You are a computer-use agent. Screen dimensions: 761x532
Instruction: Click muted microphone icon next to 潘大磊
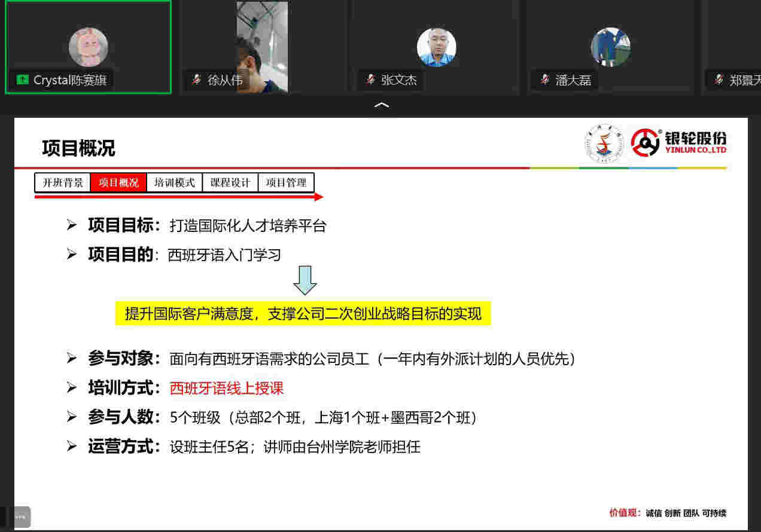coord(544,80)
